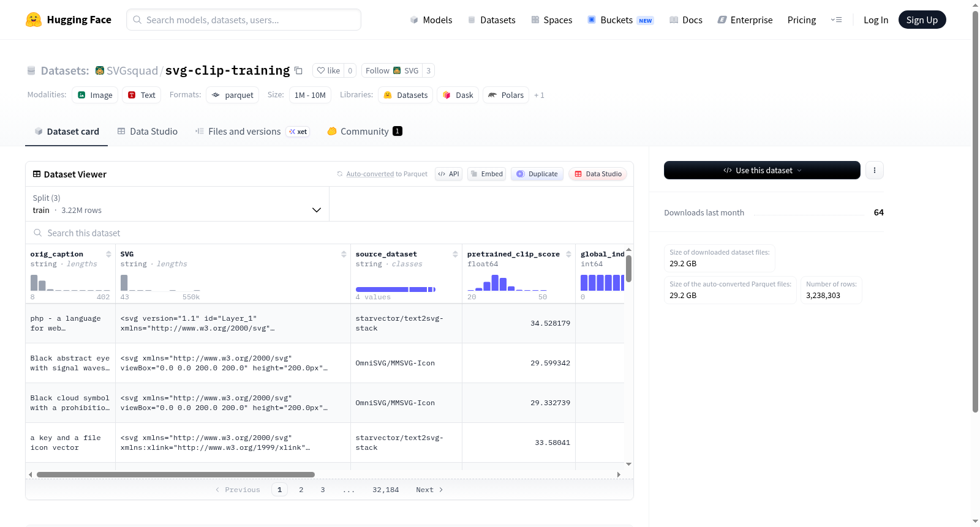The width and height of the screenshot is (980, 527).
Task: Select the Datasets library tag
Action: [x=405, y=95]
